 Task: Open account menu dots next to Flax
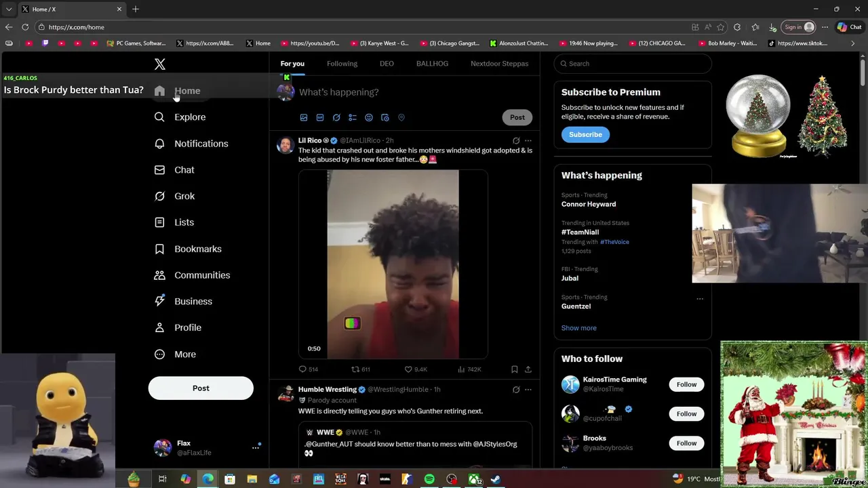[x=256, y=447]
